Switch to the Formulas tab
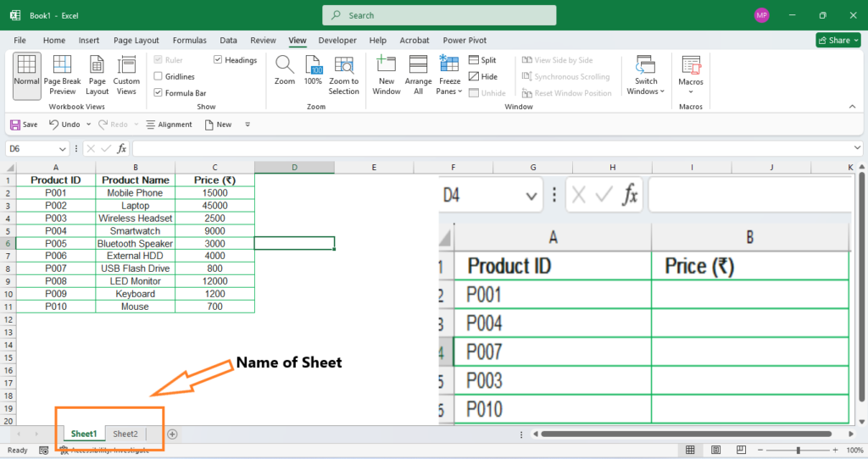Image resolution: width=868 pixels, height=459 pixels. [189, 41]
